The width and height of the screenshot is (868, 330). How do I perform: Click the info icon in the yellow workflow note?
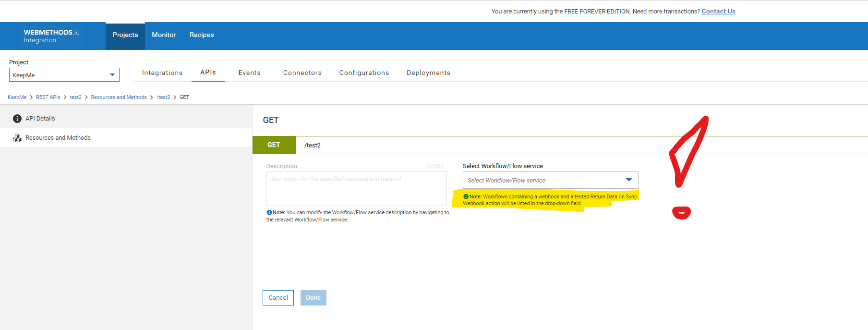point(466,196)
